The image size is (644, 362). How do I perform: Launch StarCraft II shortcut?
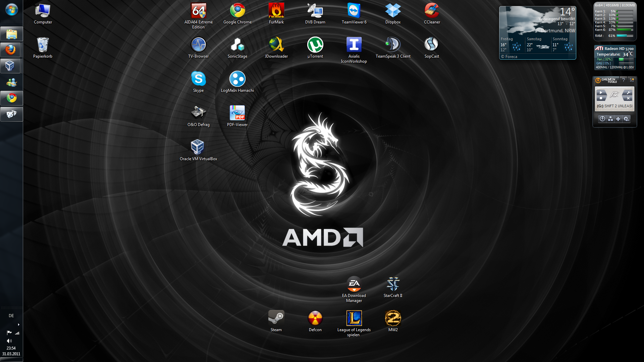coord(393,284)
